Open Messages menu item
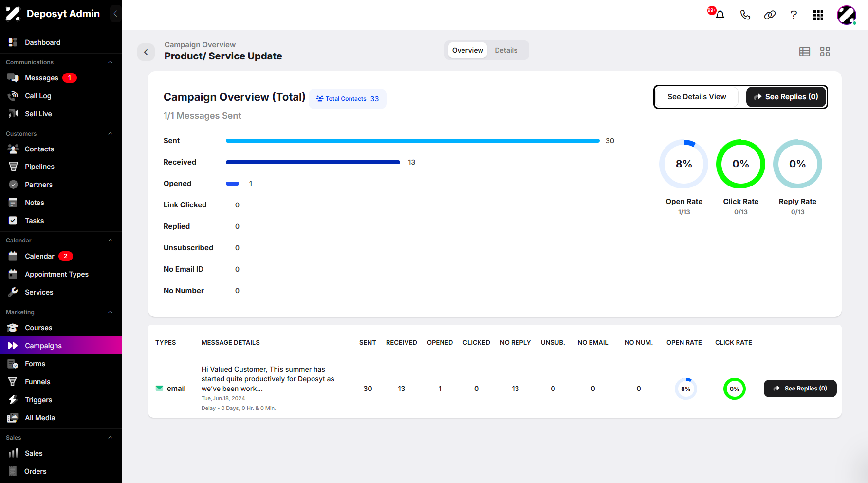 pos(61,78)
